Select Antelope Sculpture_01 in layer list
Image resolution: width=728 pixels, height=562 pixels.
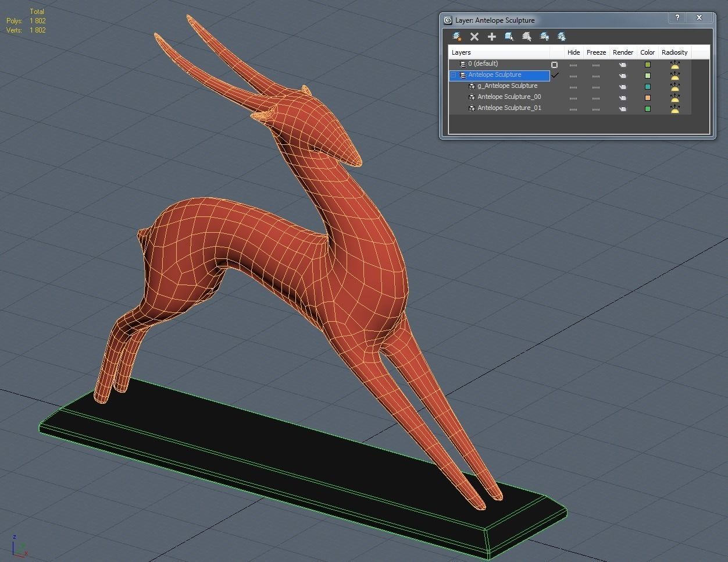[x=509, y=108]
